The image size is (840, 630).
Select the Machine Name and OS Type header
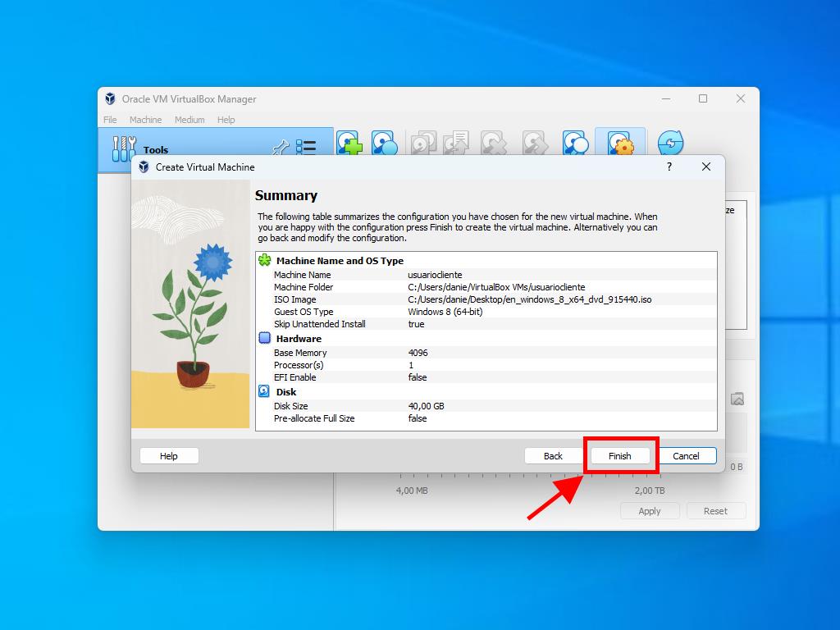340,261
